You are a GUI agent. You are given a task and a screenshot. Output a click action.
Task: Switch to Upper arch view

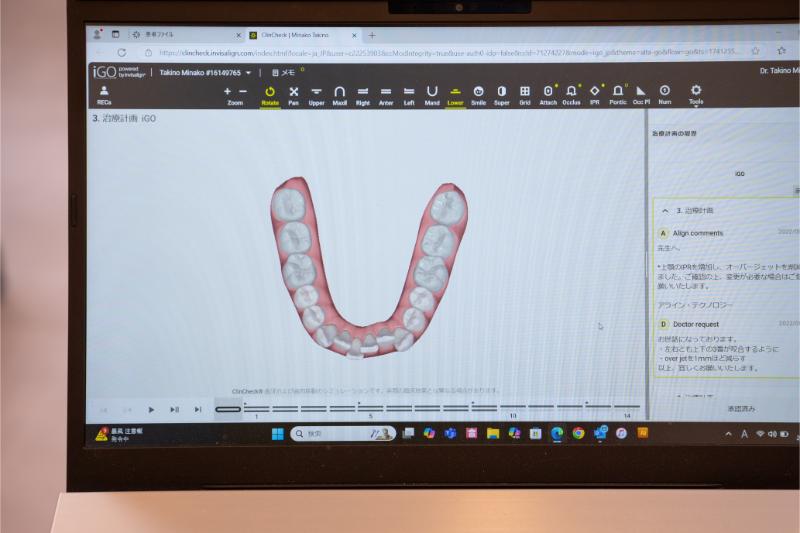316,94
